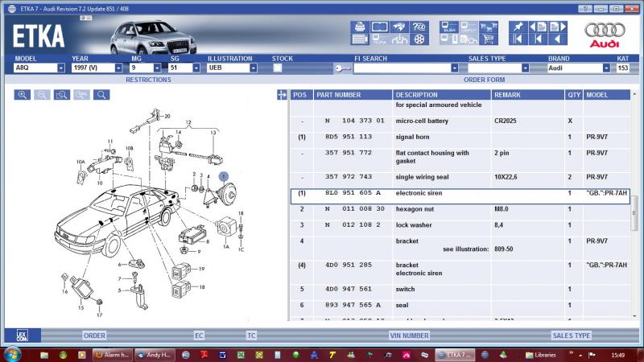The image size is (644, 362).
Task: Click the back single arrow icon
Action: 558,39
